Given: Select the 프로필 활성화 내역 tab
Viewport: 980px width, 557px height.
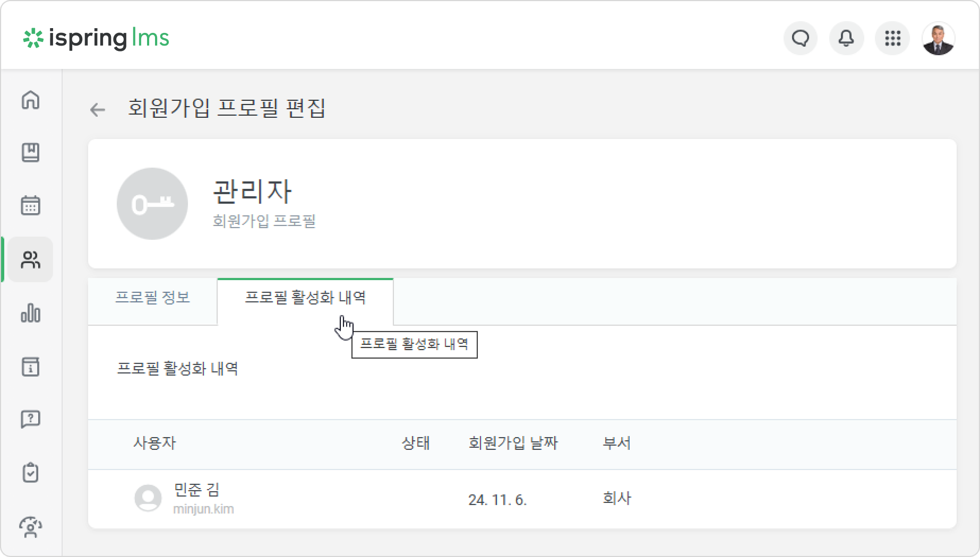Looking at the screenshot, I should (x=305, y=298).
